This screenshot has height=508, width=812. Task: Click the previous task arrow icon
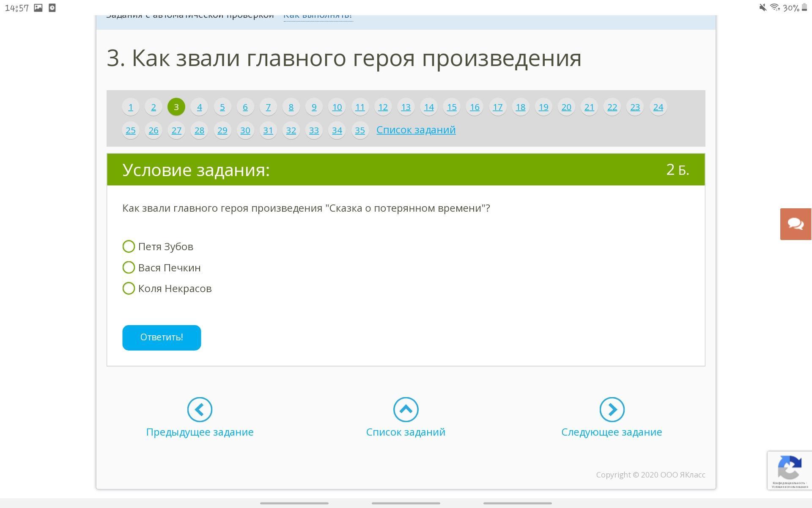(x=200, y=409)
